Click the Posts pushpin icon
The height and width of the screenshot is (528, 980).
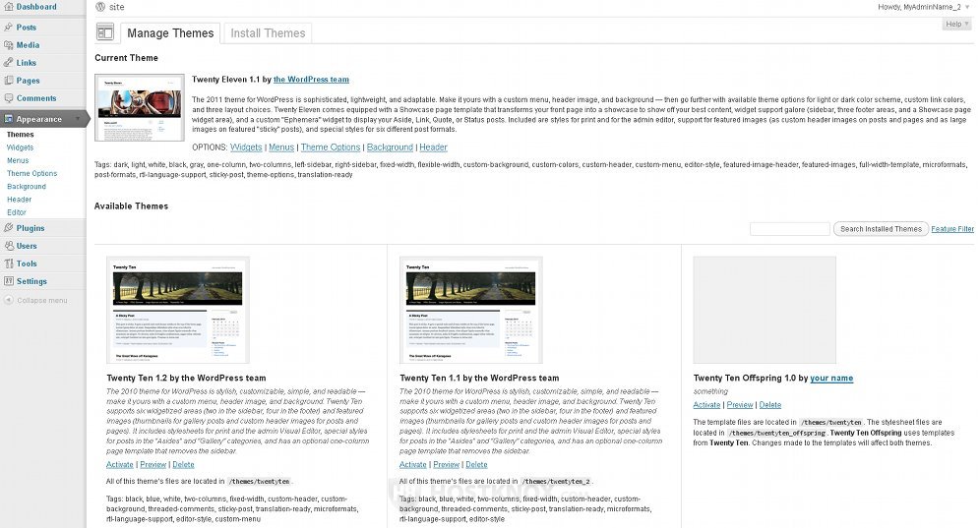click(x=9, y=28)
